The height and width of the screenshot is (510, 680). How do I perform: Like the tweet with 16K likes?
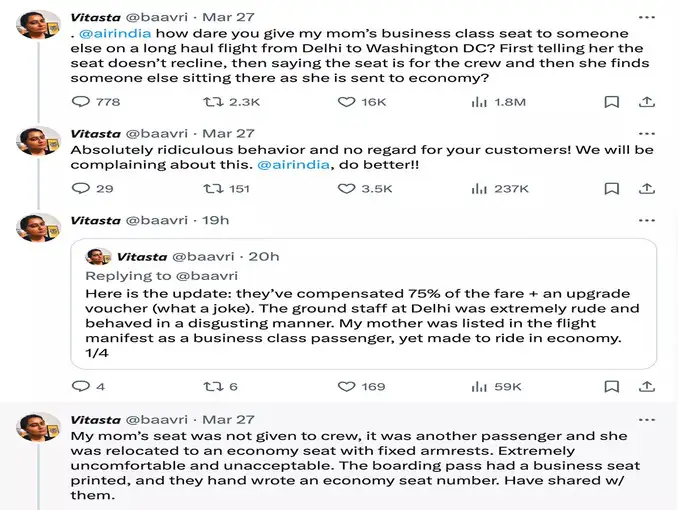click(347, 101)
